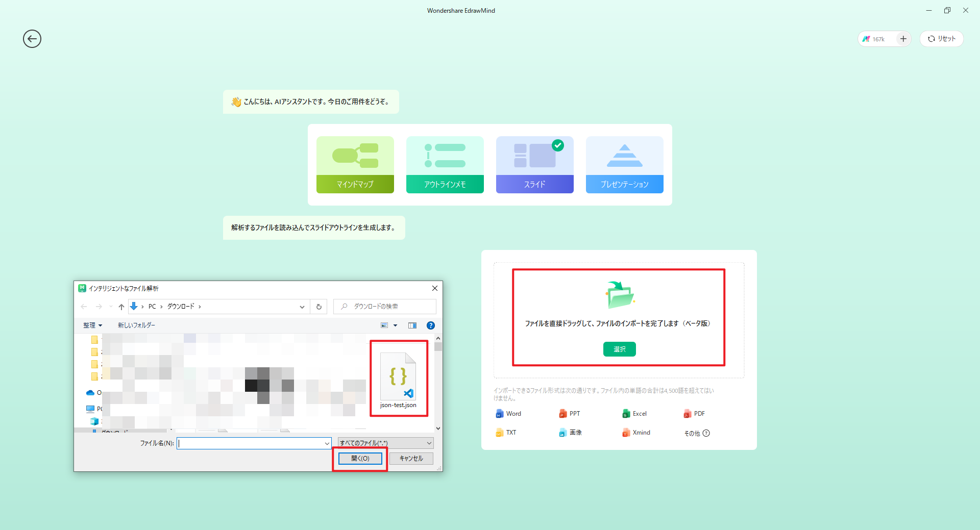Select the PC item in navigation pane
Image resolution: width=980 pixels, height=530 pixels.
click(x=94, y=409)
